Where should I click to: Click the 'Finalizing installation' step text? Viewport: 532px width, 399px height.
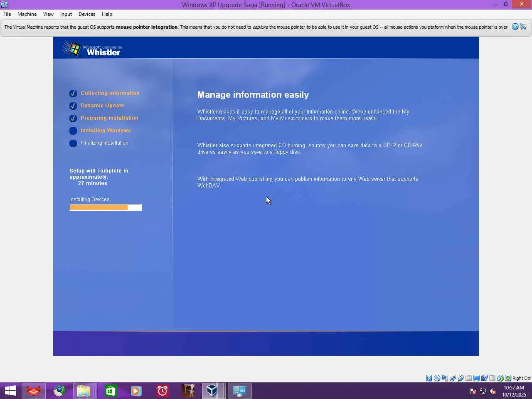104,143
